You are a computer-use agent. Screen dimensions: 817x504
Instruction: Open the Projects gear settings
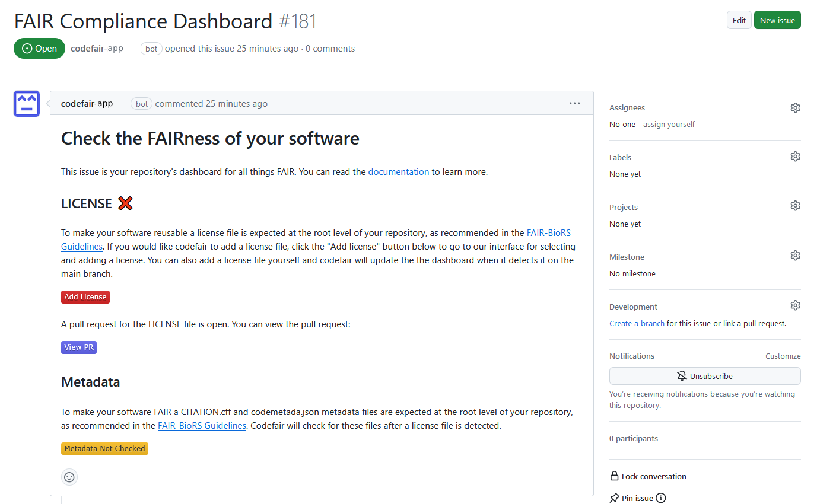point(795,206)
